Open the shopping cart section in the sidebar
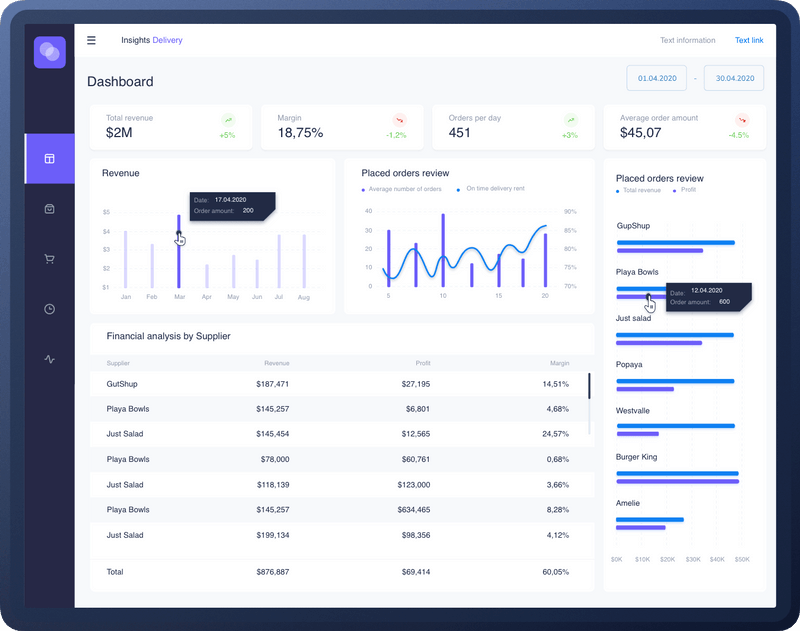 click(x=48, y=259)
